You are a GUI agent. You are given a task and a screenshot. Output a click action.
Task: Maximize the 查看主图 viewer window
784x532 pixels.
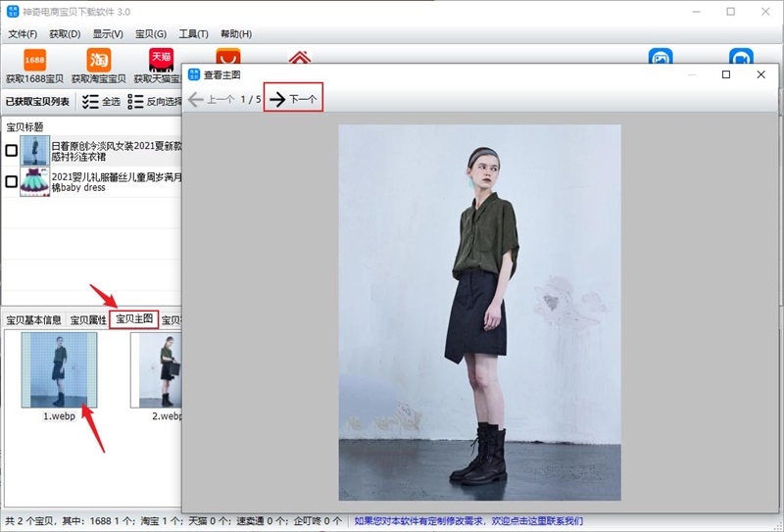pos(726,74)
